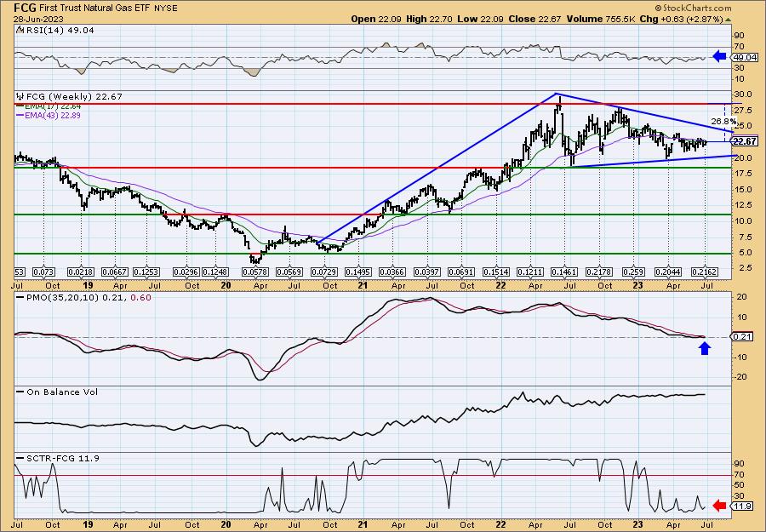Click the 0.0729 dividend box
Viewport: 766px width, 532px height.
[x=324, y=272]
